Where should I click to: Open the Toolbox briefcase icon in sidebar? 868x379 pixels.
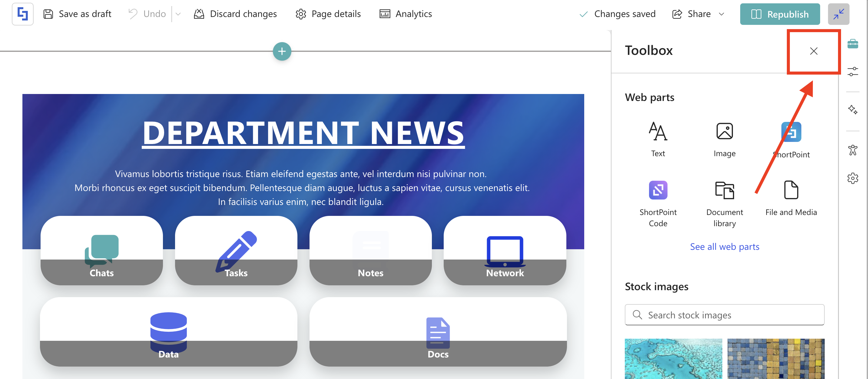(x=853, y=44)
